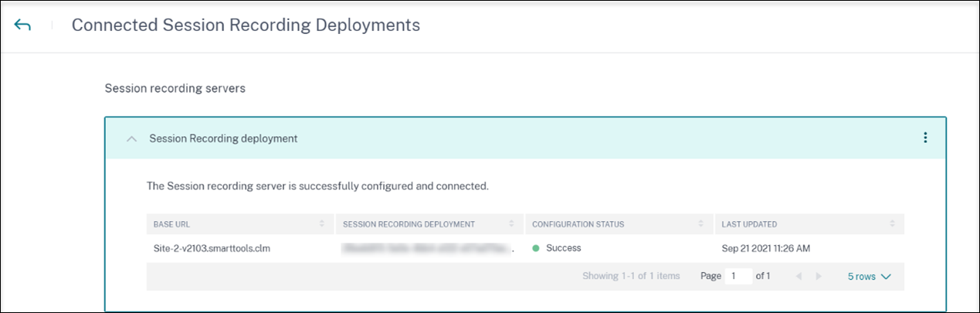Image resolution: width=980 pixels, height=313 pixels.
Task: Click the LAST UPDATED header label
Action: (749, 224)
